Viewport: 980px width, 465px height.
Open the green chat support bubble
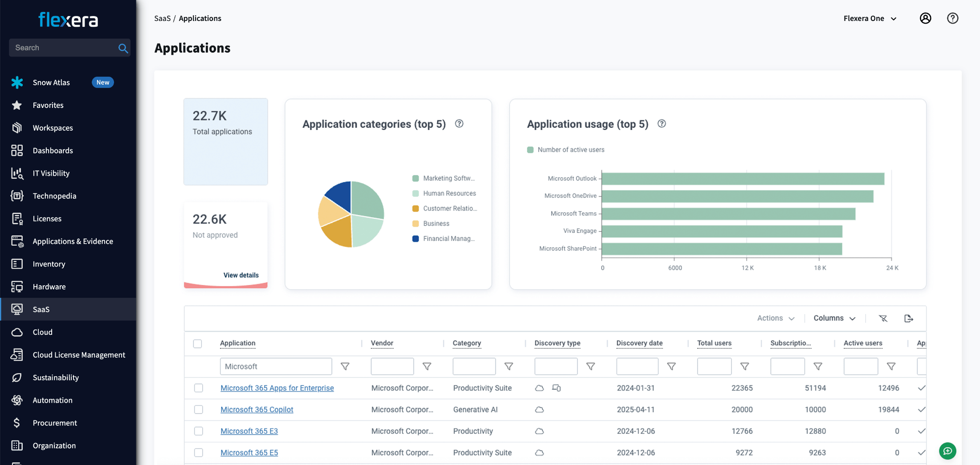coord(947,451)
